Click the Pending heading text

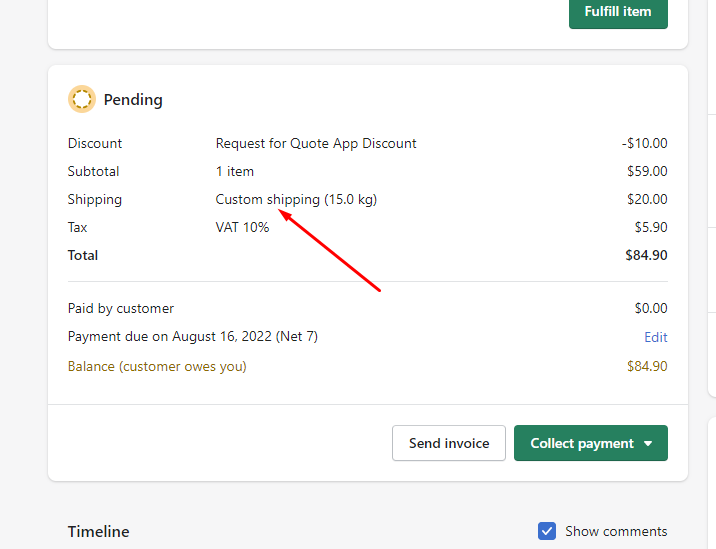click(133, 100)
